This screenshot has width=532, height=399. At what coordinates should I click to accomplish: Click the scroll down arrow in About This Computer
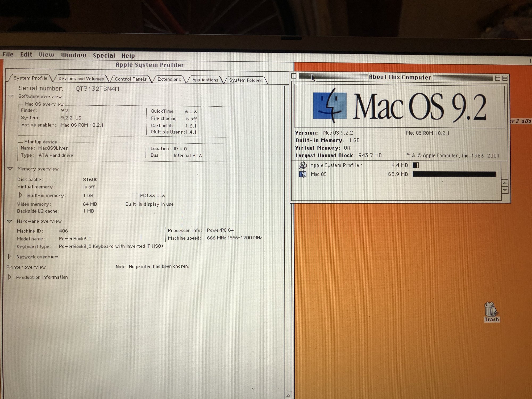(x=505, y=190)
